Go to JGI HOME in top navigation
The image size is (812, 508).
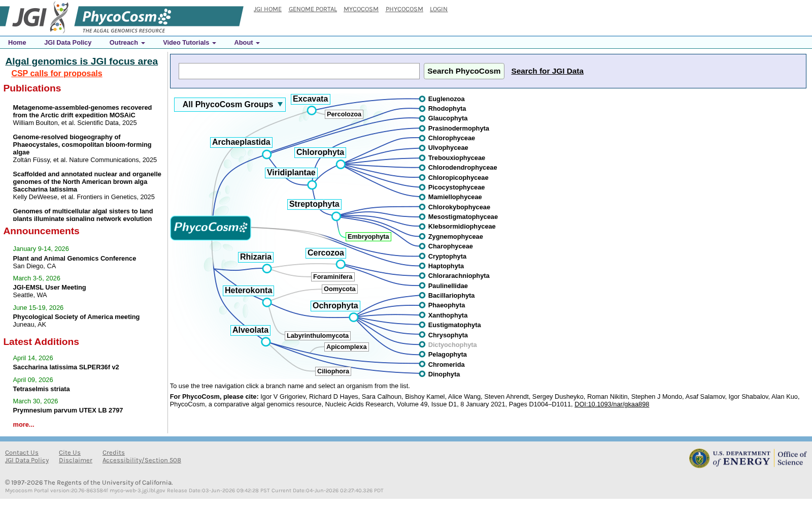267,9
